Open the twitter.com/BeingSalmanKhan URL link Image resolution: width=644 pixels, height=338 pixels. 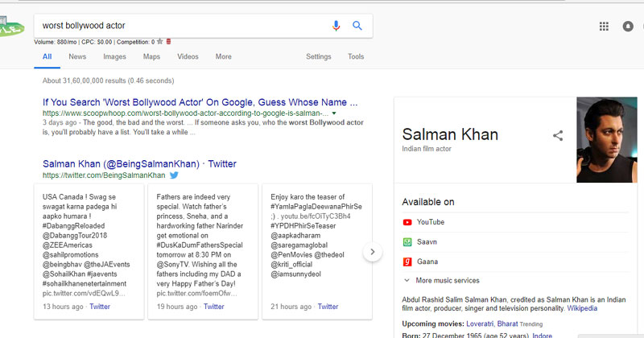[104, 175]
